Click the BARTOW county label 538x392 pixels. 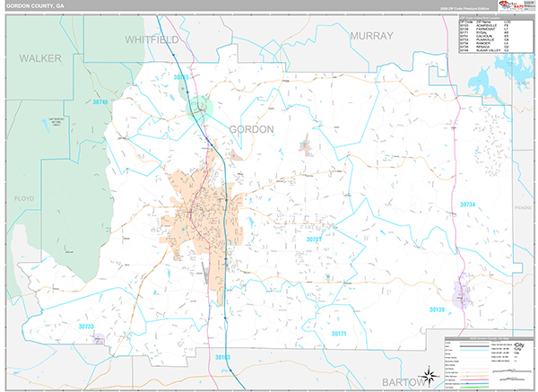(403, 382)
